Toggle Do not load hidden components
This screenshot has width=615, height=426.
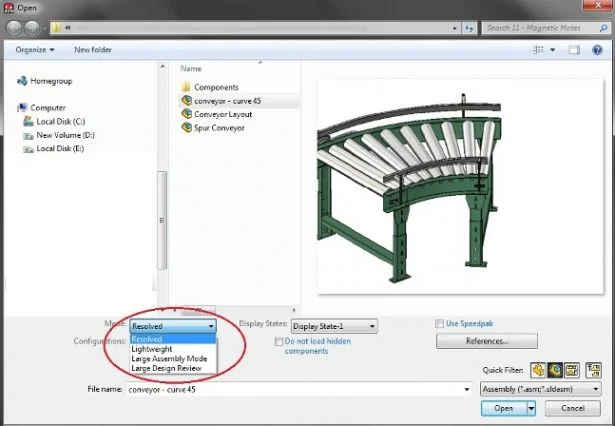pos(279,341)
